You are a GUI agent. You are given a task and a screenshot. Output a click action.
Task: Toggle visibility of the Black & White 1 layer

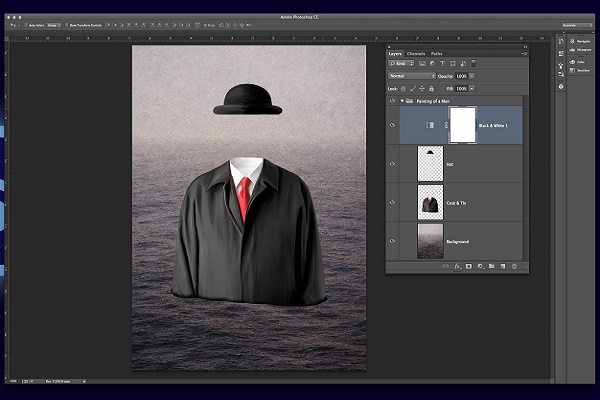coord(392,125)
